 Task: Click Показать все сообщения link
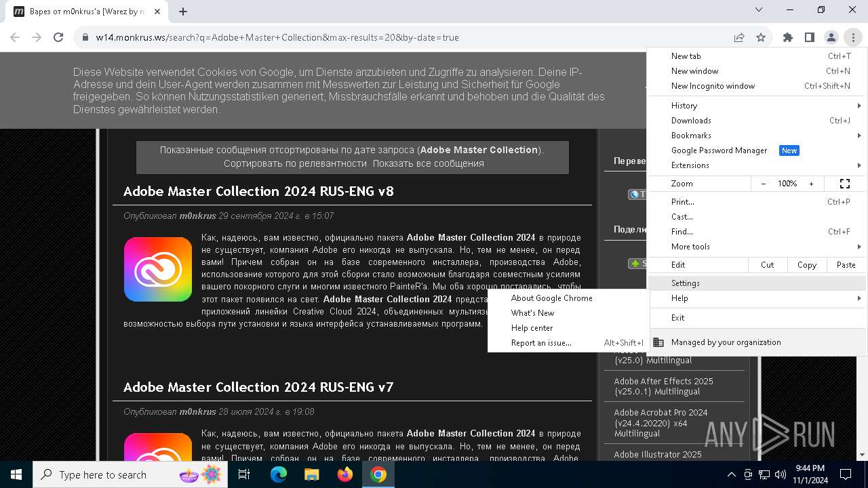428,163
